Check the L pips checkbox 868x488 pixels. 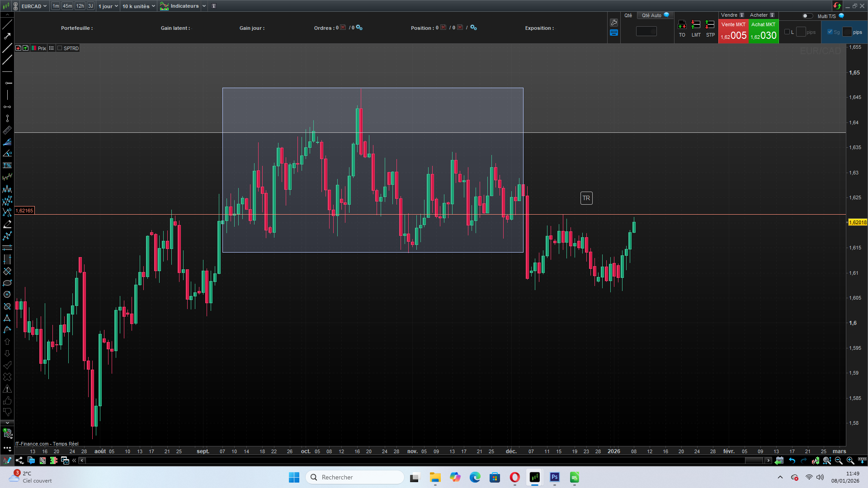(x=787, y=32)
